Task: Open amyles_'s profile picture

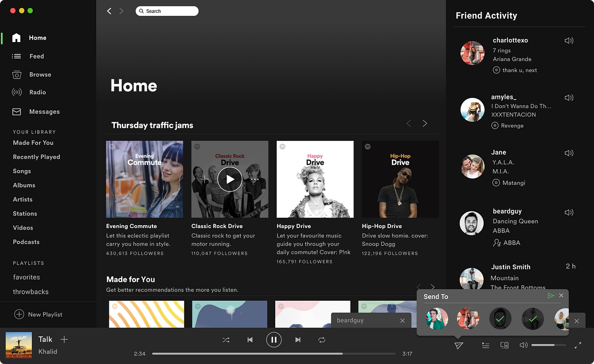Action: [472, 109]
